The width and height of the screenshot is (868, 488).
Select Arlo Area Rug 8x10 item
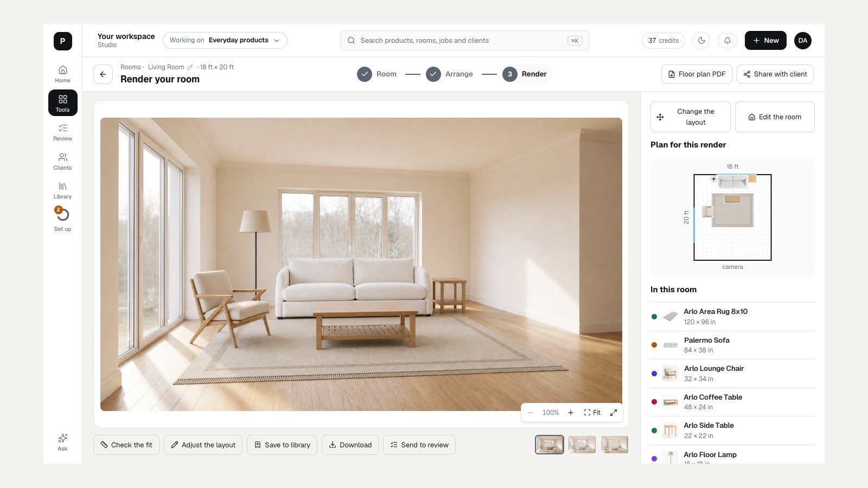click(732, 317)
